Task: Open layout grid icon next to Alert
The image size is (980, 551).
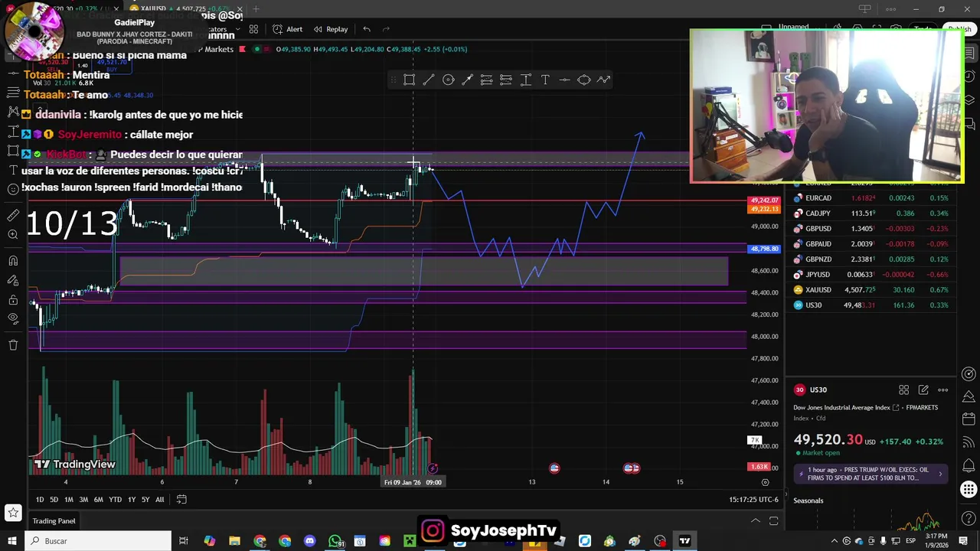Action: point(253,29)
